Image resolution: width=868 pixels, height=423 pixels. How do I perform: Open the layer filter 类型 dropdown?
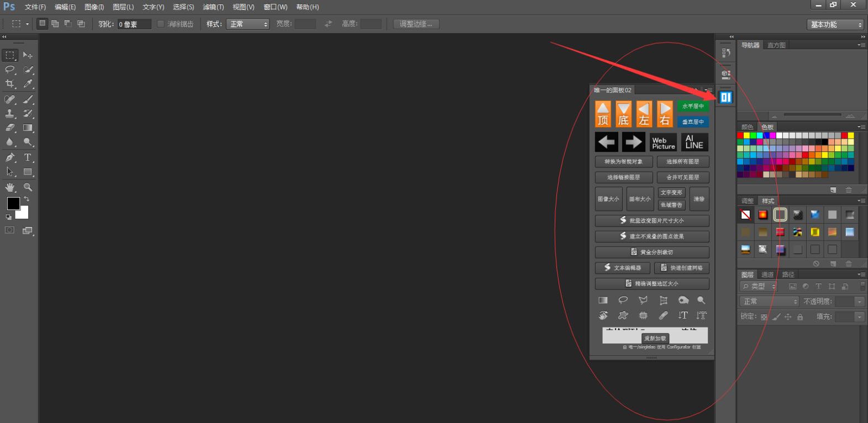click(759, 286)
